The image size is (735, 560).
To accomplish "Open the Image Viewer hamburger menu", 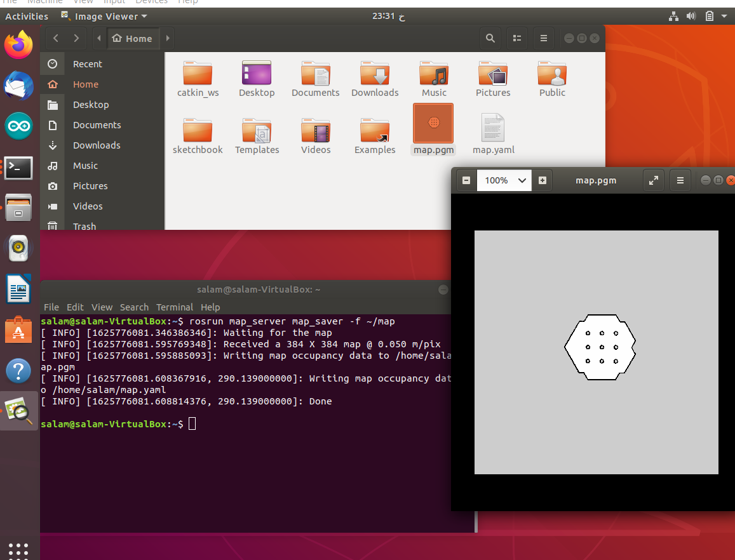I will click(x=680, y=180).
